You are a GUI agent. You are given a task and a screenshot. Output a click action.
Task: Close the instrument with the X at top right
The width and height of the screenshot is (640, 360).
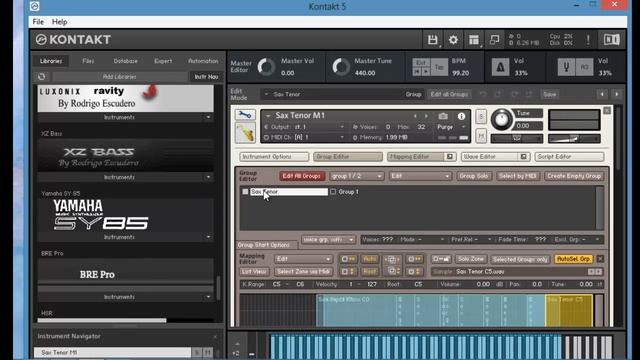pos(607,111)
